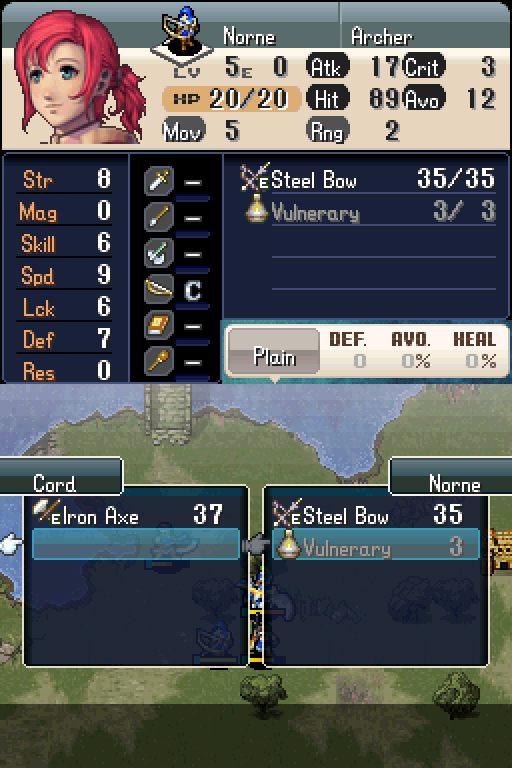512x768 pixels.
Task: Click the sword weapon rank icon
Action: pos(159,180)
